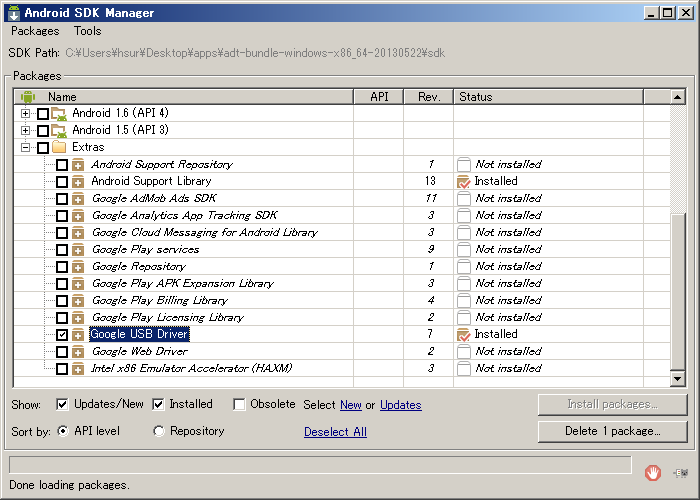Expand the Android 1.5 (API 3) node
700x500 pixels.
coord(26,131)
